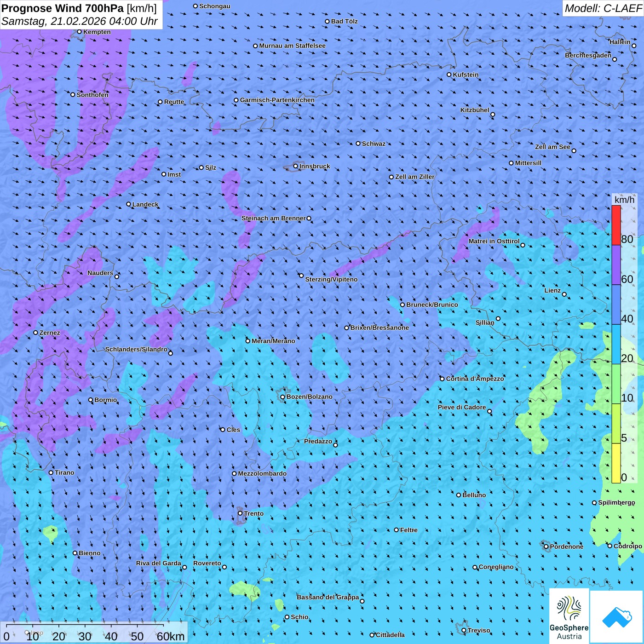
Task: Click the Bruneck/Brunico city marker
Action: point(402,305)
